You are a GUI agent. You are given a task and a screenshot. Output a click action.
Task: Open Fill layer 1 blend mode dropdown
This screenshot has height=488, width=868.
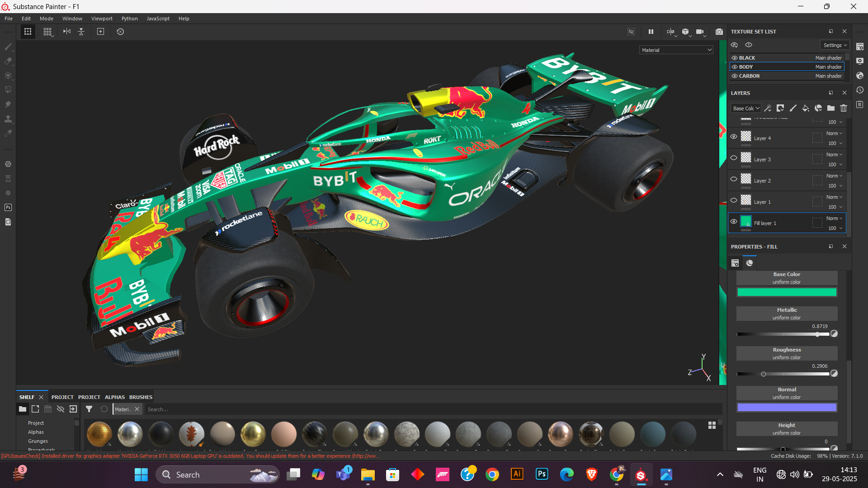pos(835,218)
